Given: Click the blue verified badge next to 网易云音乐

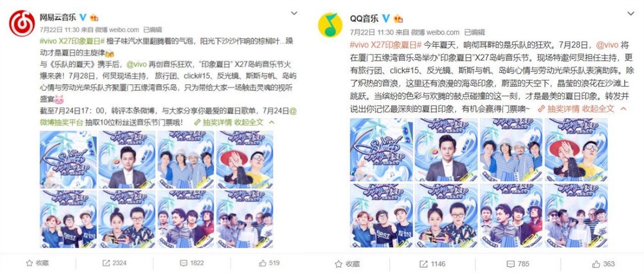Looking at the screenshot, I should point(83,18).
